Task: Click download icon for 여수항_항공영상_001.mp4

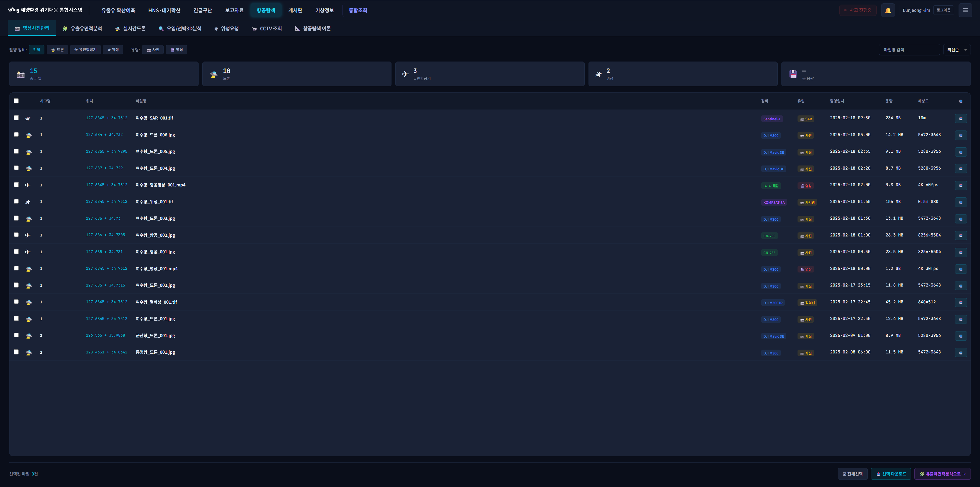Action: click(x=961, y=185)
